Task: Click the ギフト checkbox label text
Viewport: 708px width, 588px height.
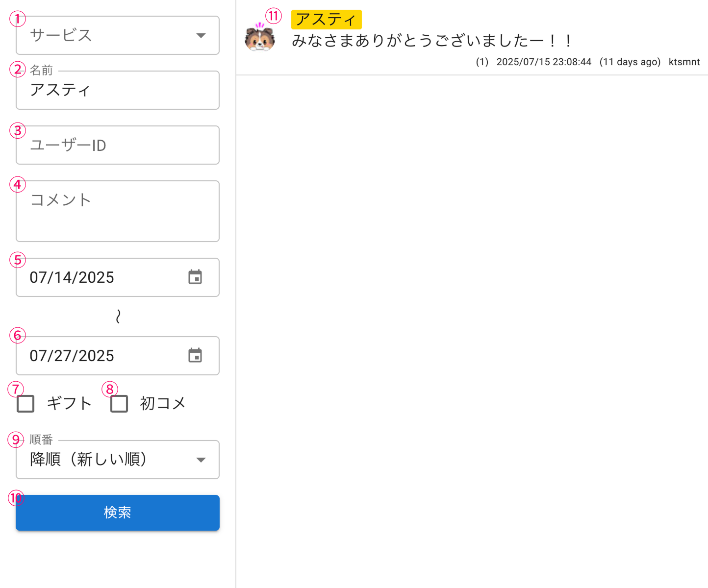Action: tap(69, 404)
